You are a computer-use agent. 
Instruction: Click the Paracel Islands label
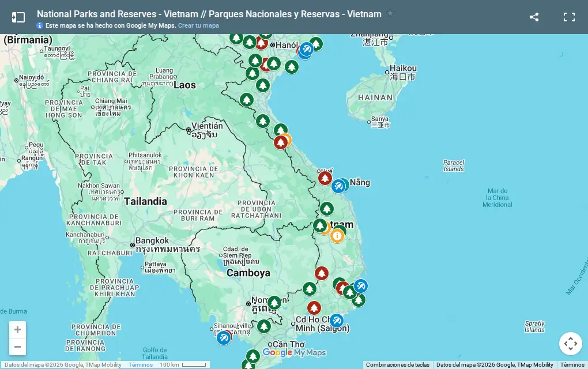click(454, 165)
